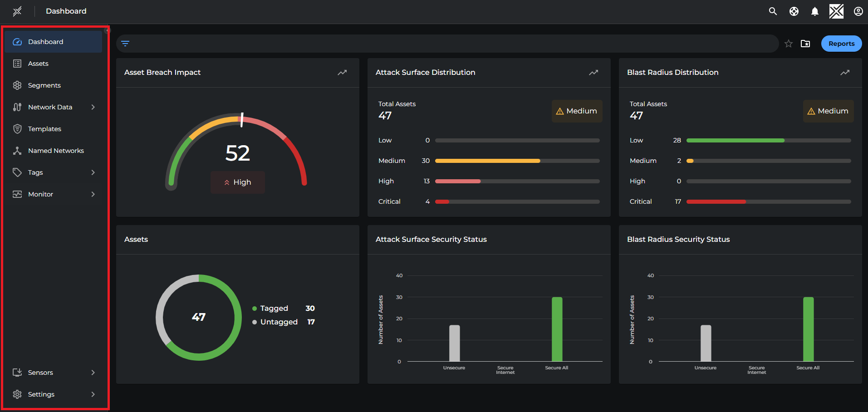
Task: Go to Assets in the sidebar
Action: point(38,64)
